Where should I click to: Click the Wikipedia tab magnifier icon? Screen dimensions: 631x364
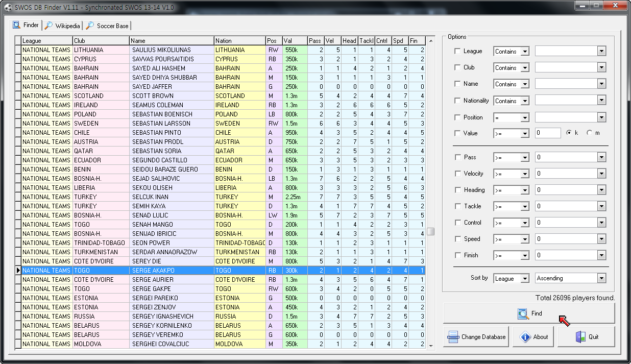[48, 26]
